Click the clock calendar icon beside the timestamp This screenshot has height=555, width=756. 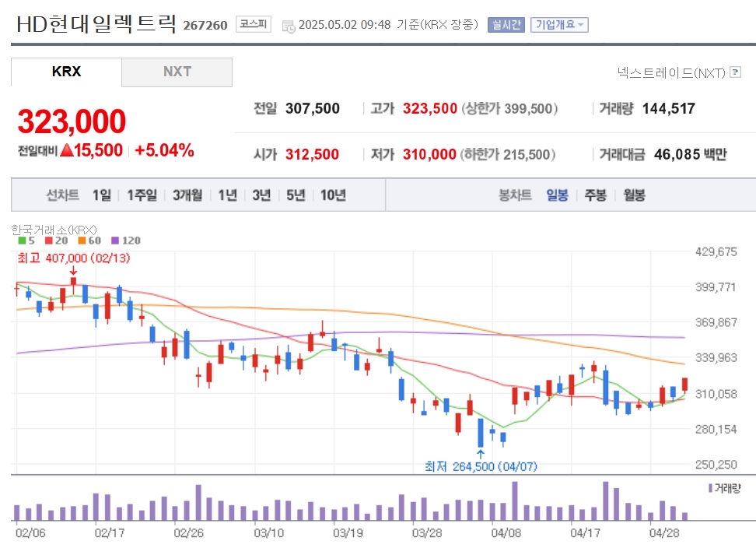pos(289,26)
